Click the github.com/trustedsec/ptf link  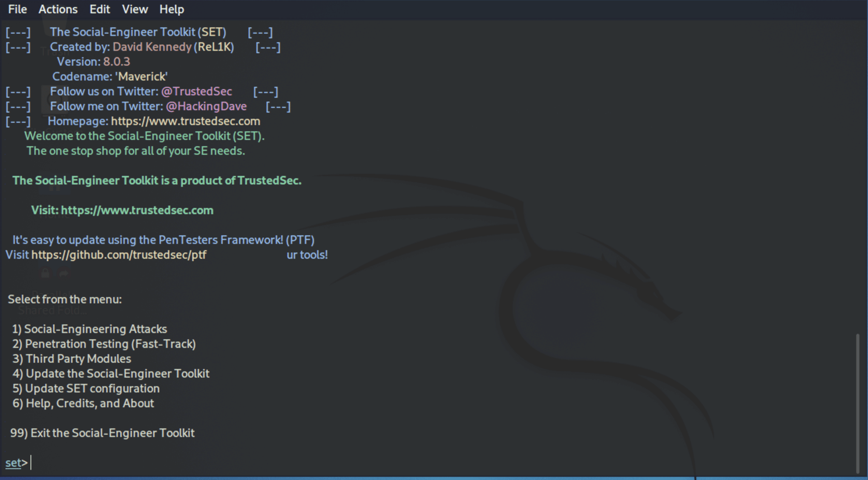click(118, 255)
